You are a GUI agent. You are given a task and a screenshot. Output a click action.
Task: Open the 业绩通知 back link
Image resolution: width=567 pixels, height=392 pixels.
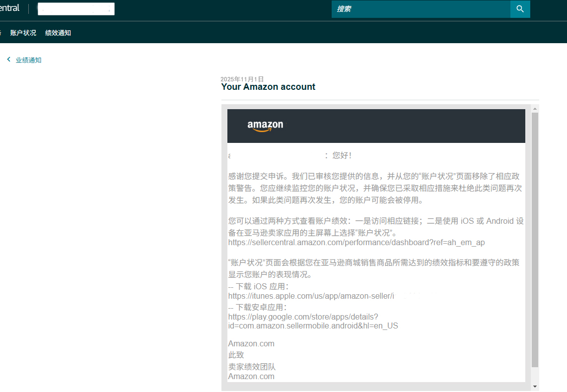(28, 60)
